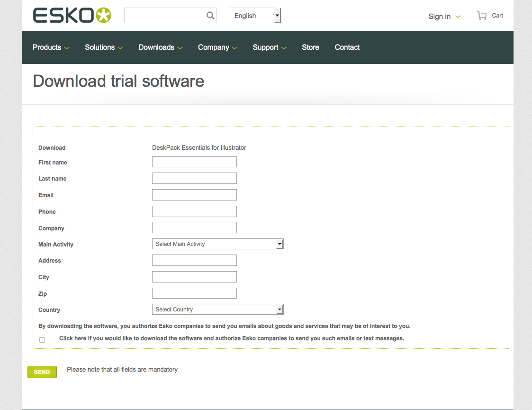
Task: Open the Select Main Activity dropdown
Action: (217, 244)
